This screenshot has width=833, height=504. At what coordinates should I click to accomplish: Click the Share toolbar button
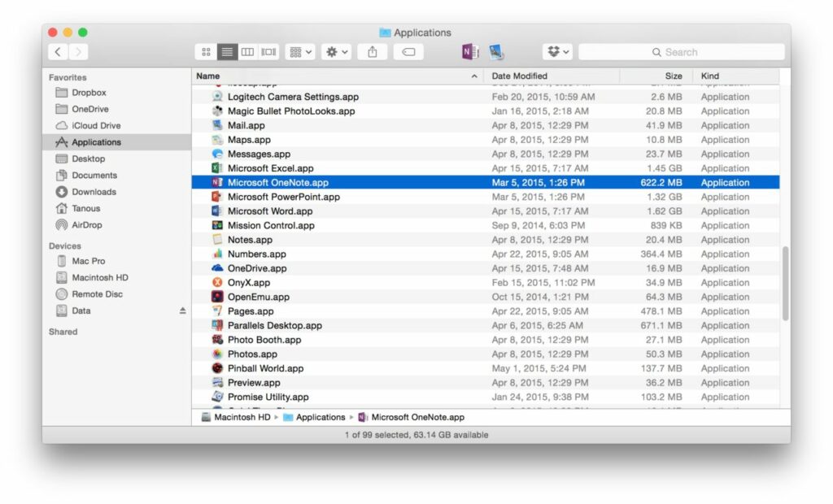point(373,51)
